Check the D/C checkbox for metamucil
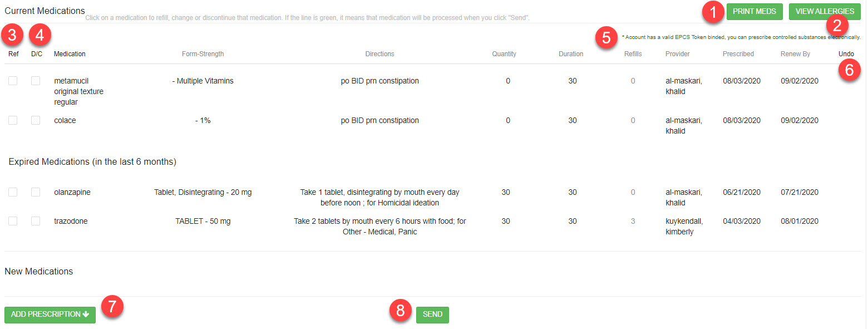The height and width of the screenshot is (329, 868). [36, 81]
